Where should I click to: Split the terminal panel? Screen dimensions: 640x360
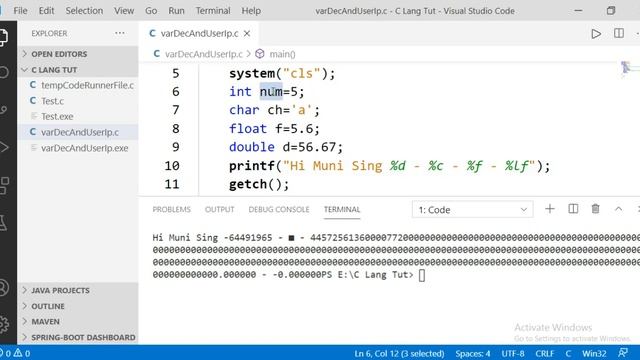point(573,209)
